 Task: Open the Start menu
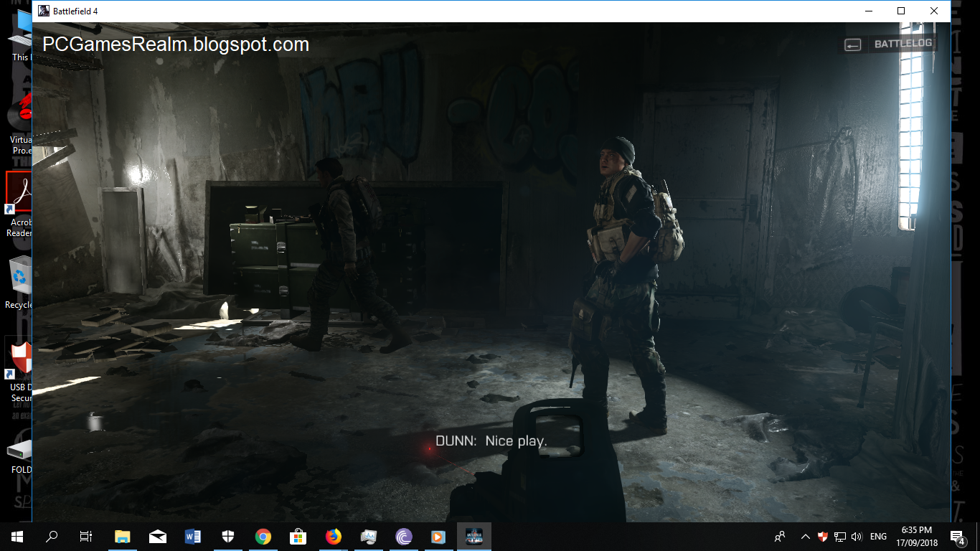coord(17,537)
